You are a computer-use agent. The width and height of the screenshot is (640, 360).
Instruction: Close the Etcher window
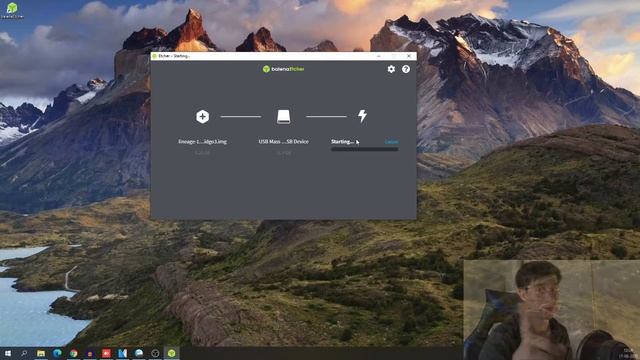pyautogui.click(x=409, y=56)
